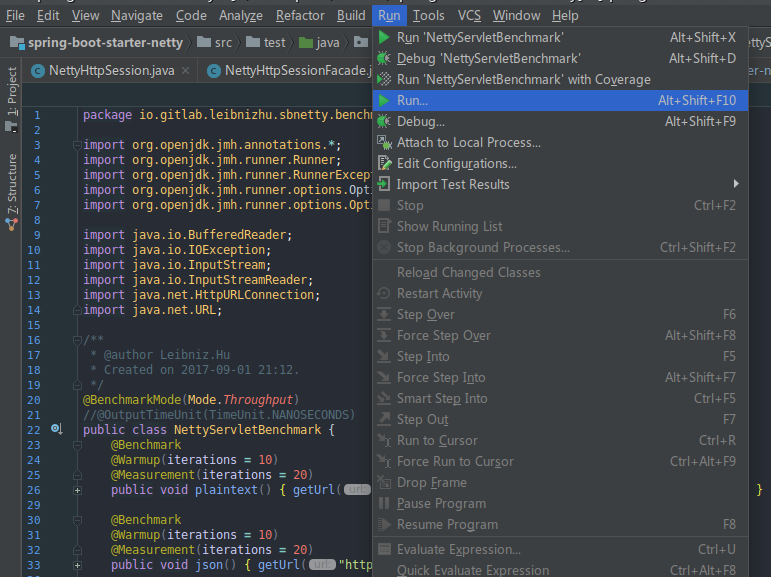771x577 pixels.
Task: Open the Import Test Results submenu arrow
Action: (736, 184)
